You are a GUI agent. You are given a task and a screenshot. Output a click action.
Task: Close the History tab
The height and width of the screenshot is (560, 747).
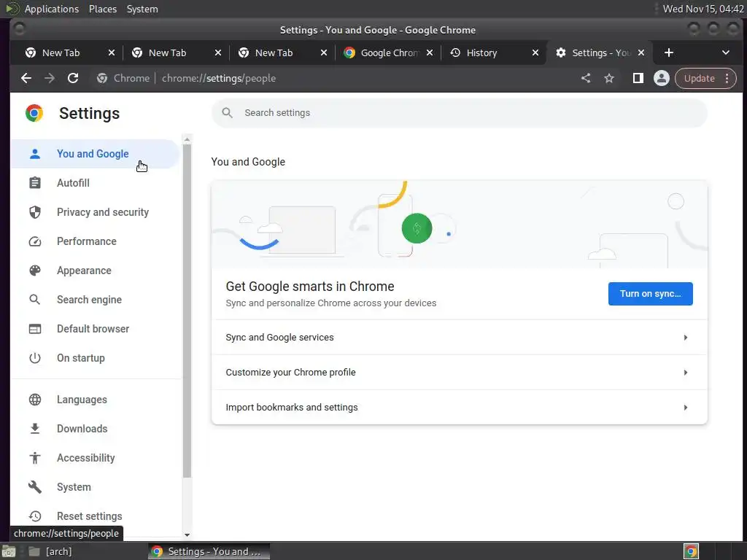(535, 52)
